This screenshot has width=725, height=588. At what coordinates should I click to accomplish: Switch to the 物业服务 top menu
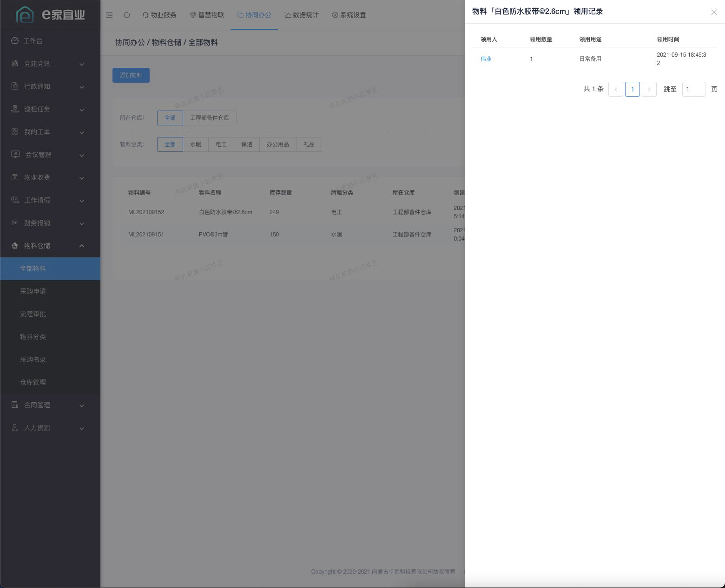coord(159,14)
